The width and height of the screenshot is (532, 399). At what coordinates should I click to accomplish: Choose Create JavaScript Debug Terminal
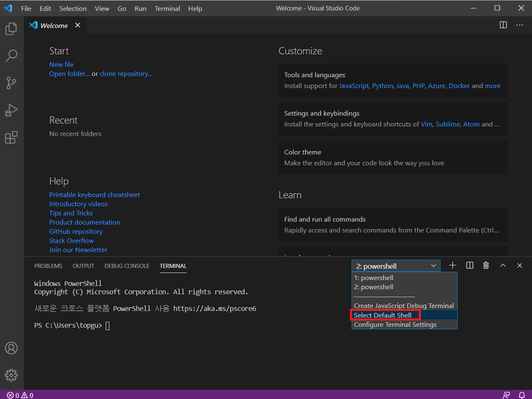coord(405,306)
